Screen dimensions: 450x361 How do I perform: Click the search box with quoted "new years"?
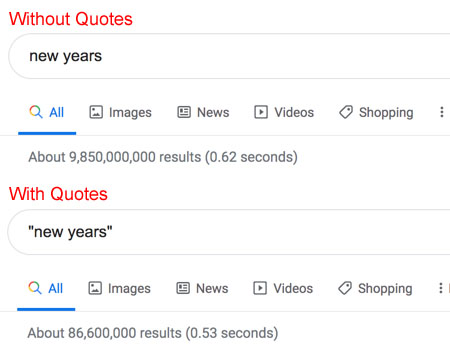(229, 232)
